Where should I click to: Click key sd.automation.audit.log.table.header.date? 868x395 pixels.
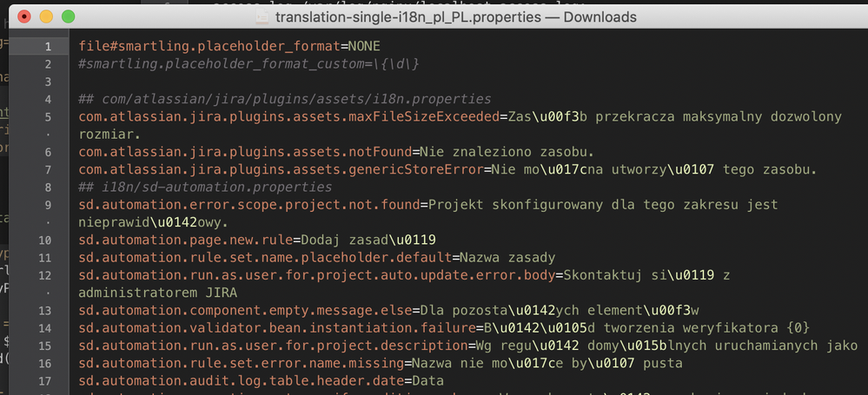pos(242,381)
